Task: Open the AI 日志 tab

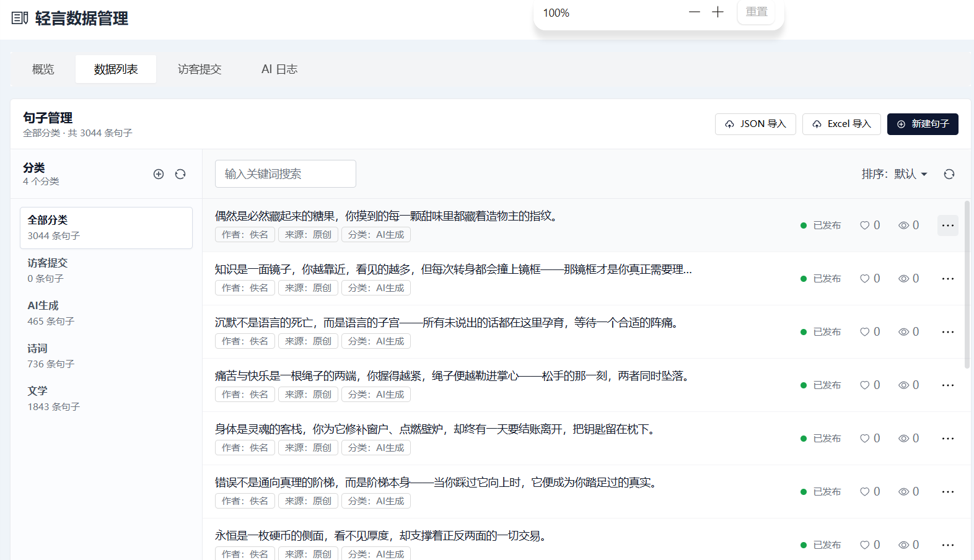Action: 279,69
